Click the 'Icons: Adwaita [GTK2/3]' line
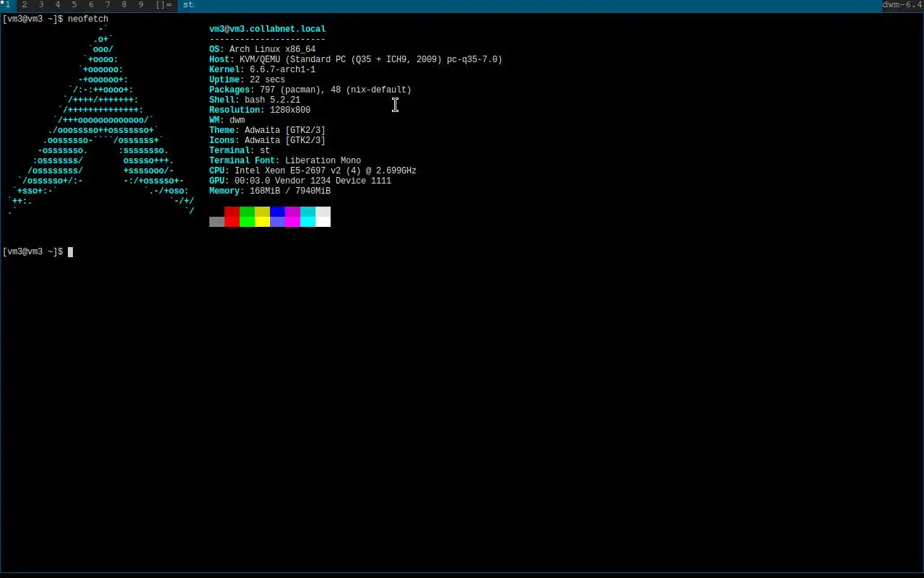This screenshot has height=578, width=924. pyautogui.click(x=267, y=140)
